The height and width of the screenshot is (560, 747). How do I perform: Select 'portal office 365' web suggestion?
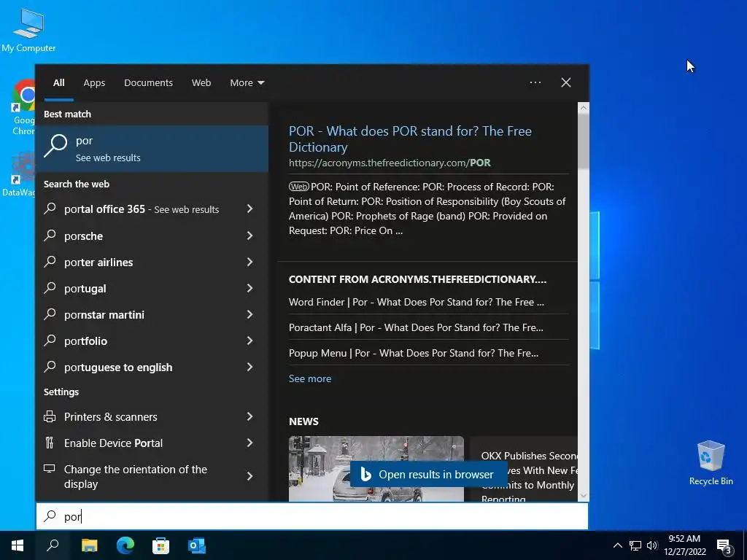(x=142, y=209)
